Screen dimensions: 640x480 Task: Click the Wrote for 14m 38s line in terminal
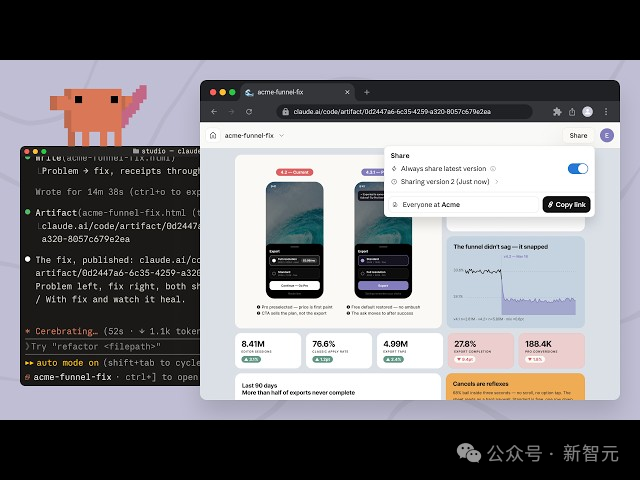(118, 192)
